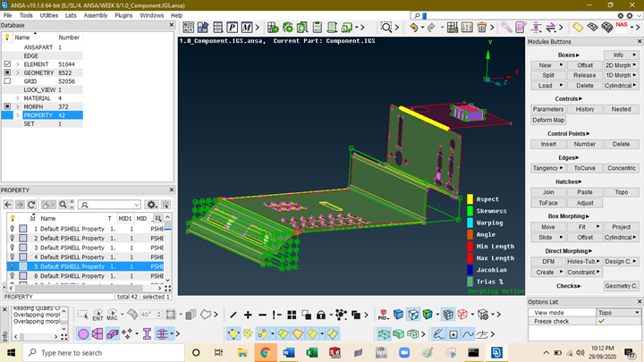The width and height of the screenshot is (644, 362).
Task: Click the refresh icon in PROPERTY panel
Action: pyautogui.click(x=31, y=205)
